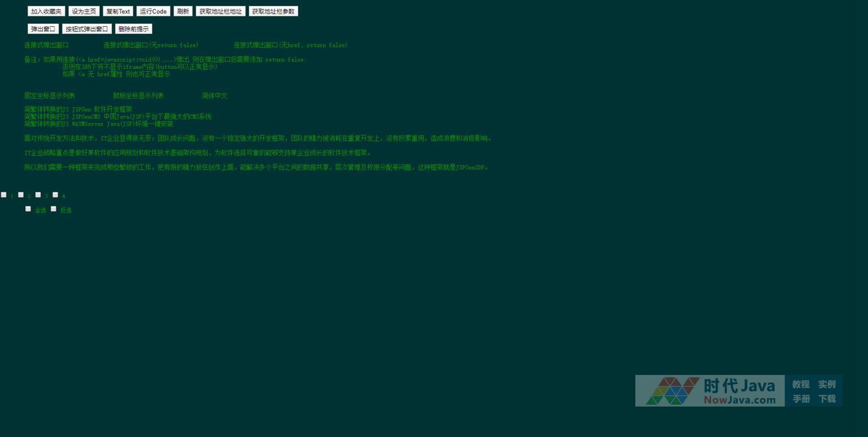This screenshot has height=437, width=868.
Task: Enable the checkbox labeled 3
Action: click(38, 195)
